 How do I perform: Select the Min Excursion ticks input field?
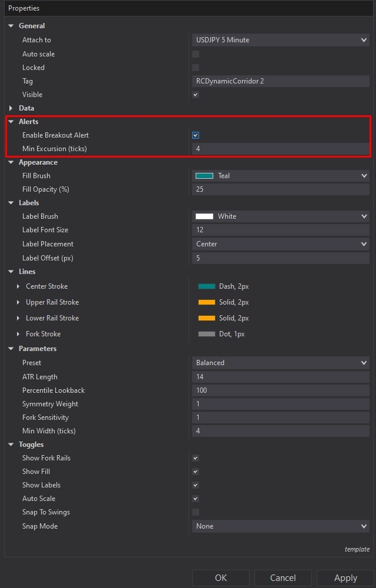(x=280, y=148)
